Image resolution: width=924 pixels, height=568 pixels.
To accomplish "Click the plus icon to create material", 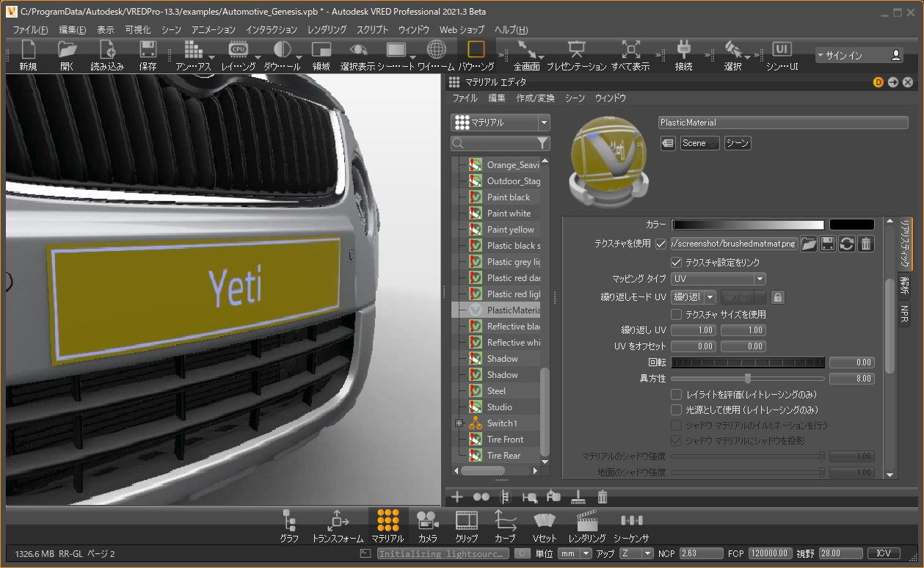I will coord(456,497).
